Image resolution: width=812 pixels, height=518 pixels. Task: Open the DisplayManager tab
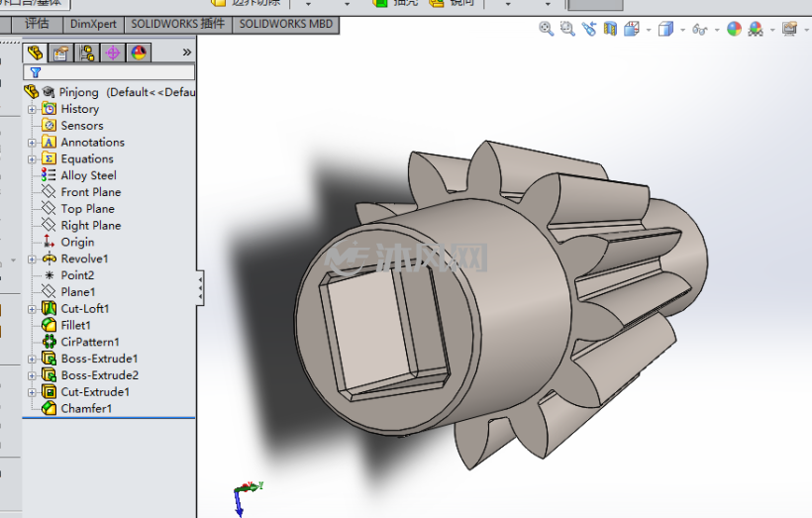point(139,52)
